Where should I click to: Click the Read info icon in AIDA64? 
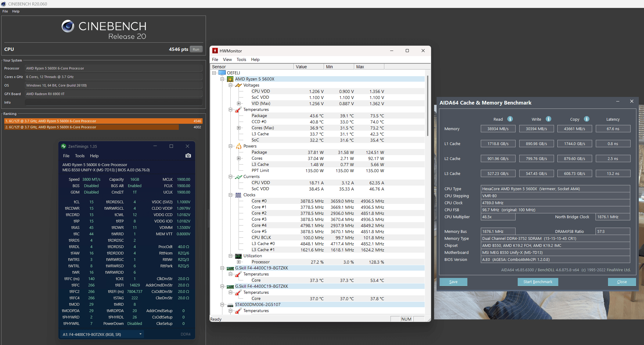point(510,119)
